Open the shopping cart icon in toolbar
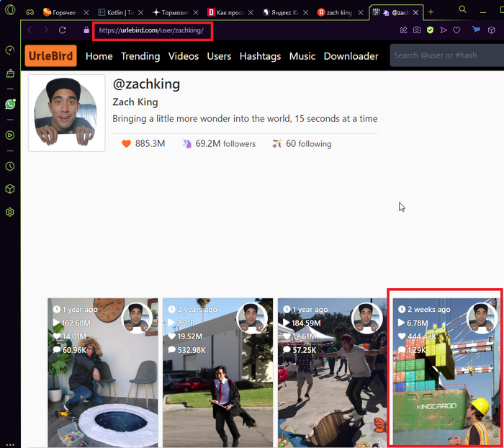Image resolution: width=504 pixels, height=448 pixels. coord(476,30)
